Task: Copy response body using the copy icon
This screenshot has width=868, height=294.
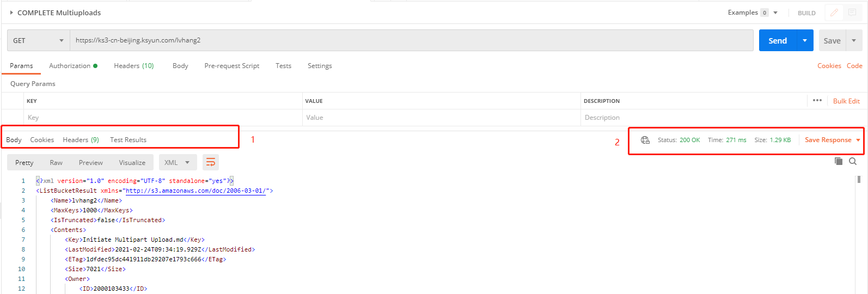Action: [x=839, y=161]
